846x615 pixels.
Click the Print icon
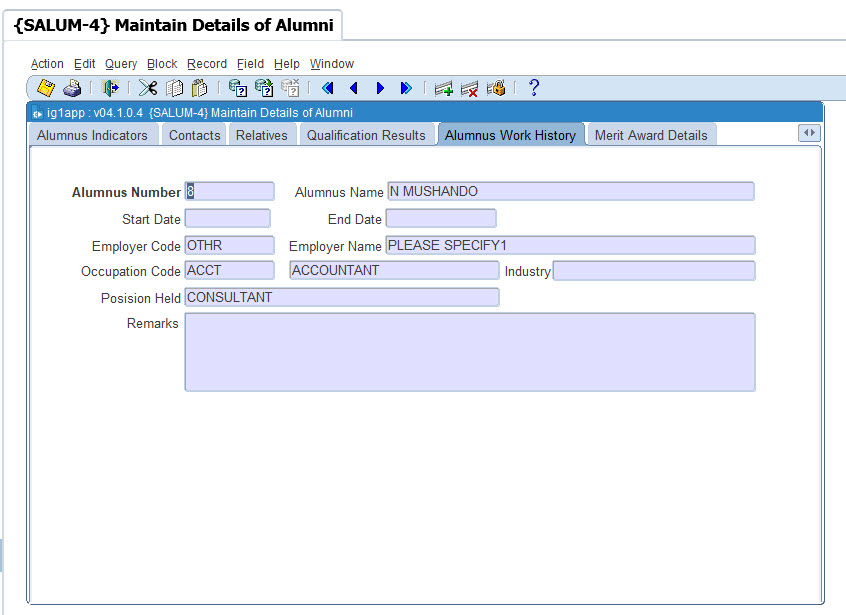click(x=72, y=88)
